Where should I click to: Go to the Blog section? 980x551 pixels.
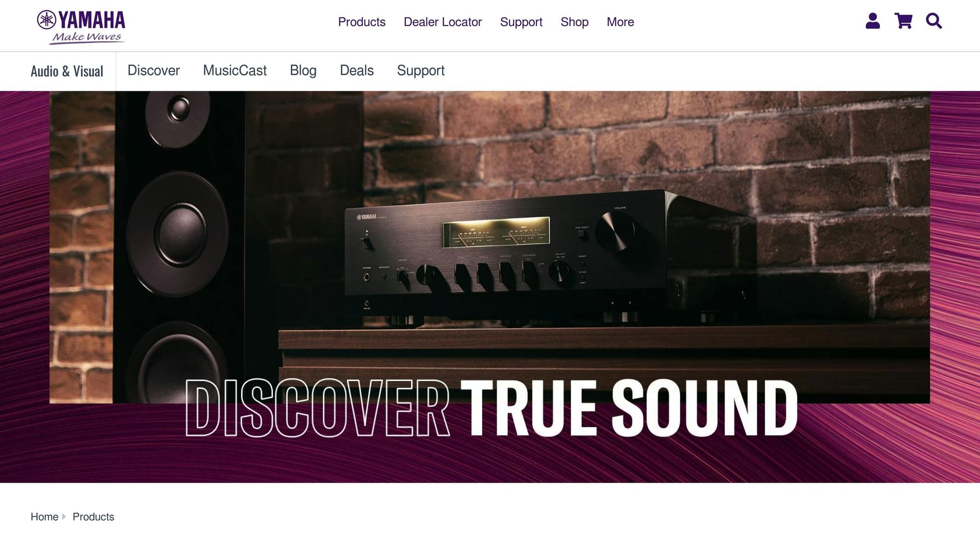click(303, 70)
